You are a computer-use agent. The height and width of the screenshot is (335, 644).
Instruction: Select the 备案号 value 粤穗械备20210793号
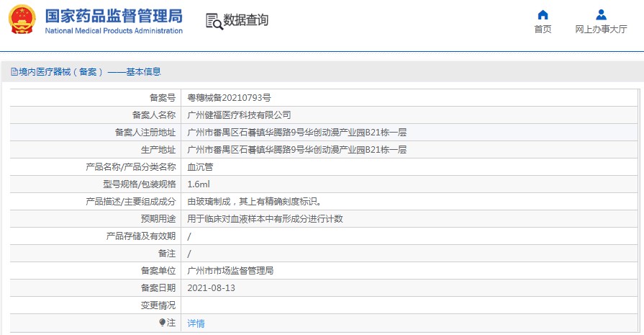[229, 98]
